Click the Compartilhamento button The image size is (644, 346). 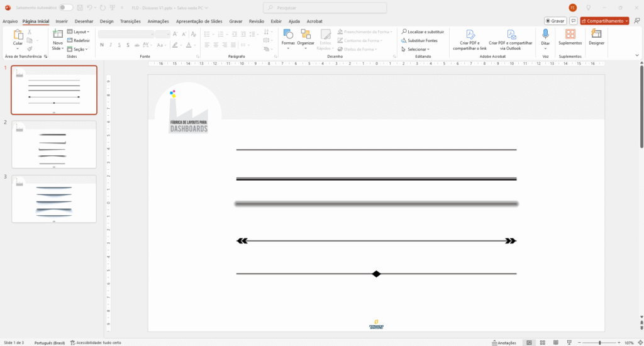coord(604,21)
